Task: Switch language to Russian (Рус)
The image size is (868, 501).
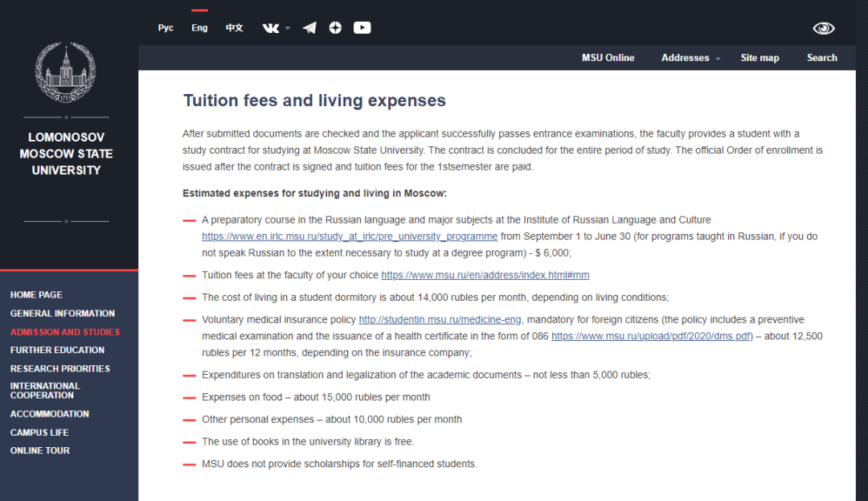Action: [166, 28]
